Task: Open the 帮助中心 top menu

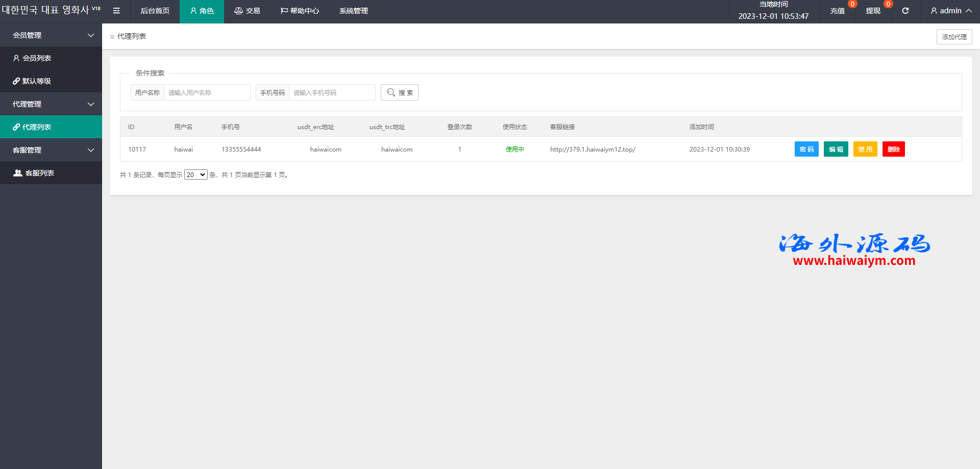Action: [x=300, y=11]
